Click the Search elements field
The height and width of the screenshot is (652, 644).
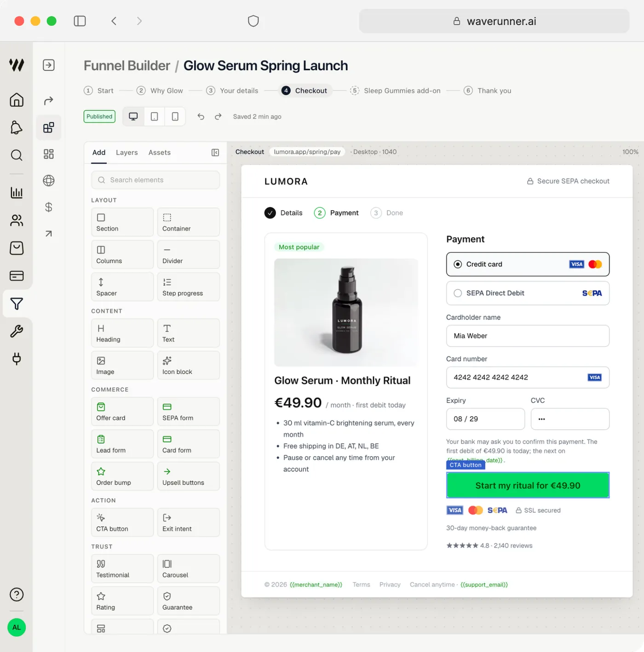(155, 180)
